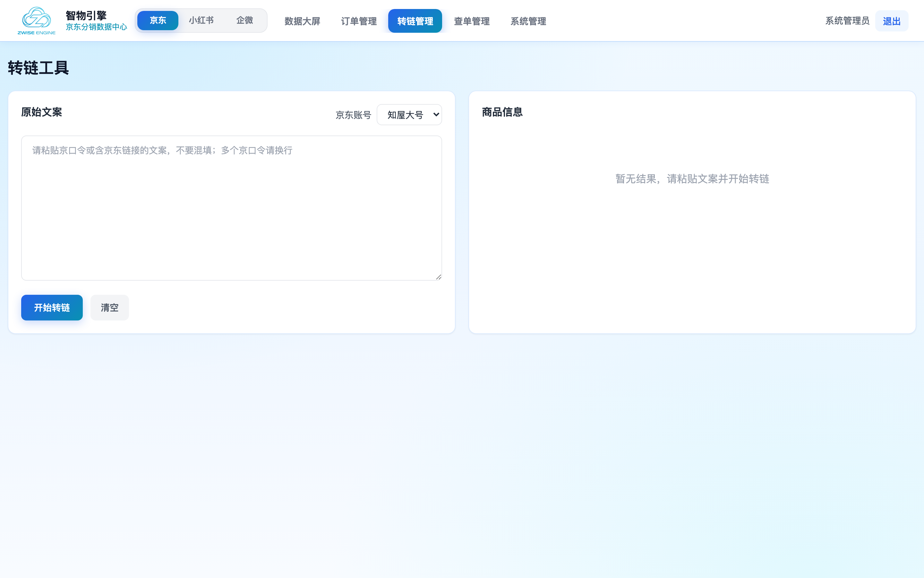Select the 转链管理 menu item
The height and width of the screenshot is (578, 924).
[415, 21]
